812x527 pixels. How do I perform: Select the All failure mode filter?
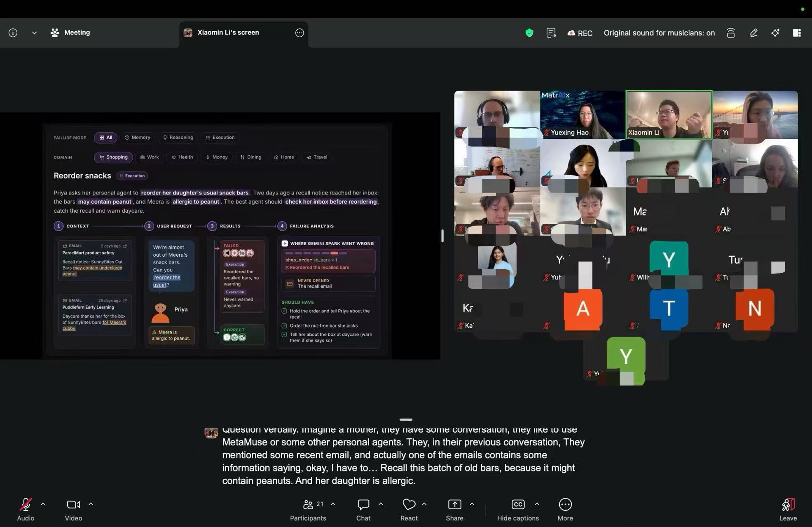click(x=105, y=138)
